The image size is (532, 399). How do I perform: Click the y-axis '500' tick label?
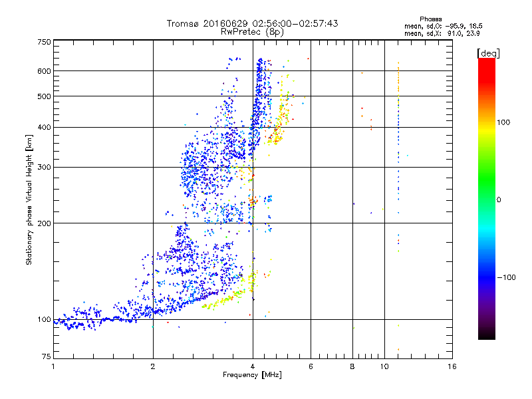click(44, 96)
